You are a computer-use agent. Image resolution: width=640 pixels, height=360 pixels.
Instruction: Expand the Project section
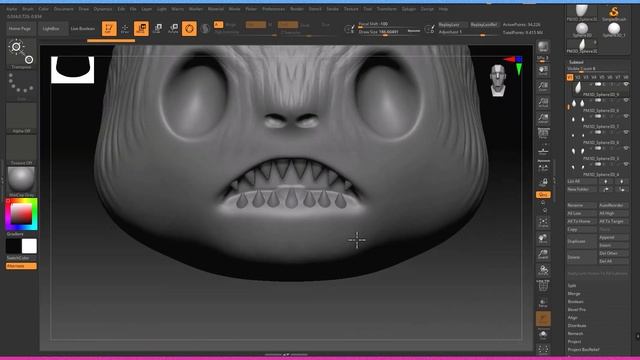[x=574, y=342]
